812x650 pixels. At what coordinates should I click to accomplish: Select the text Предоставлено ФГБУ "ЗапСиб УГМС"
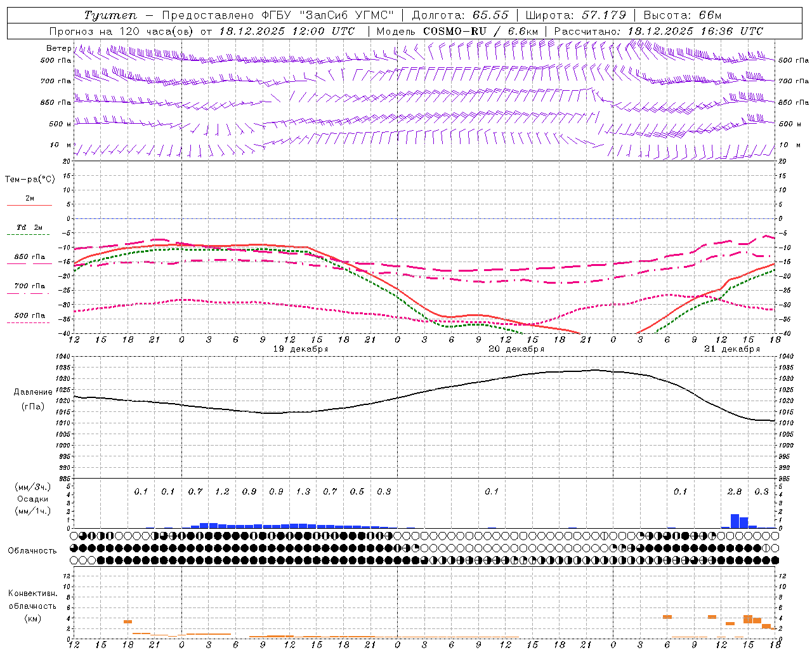click(278, 15)
